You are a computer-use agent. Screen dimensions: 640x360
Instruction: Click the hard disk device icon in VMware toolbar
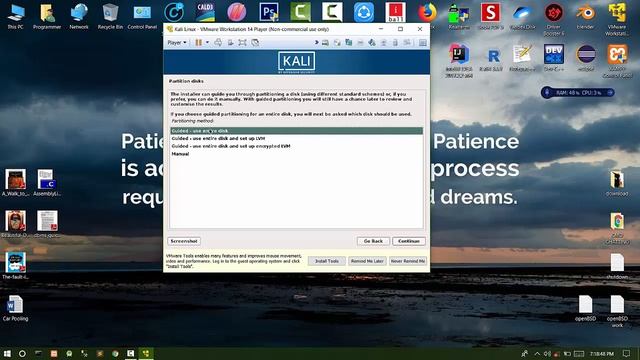325,42
